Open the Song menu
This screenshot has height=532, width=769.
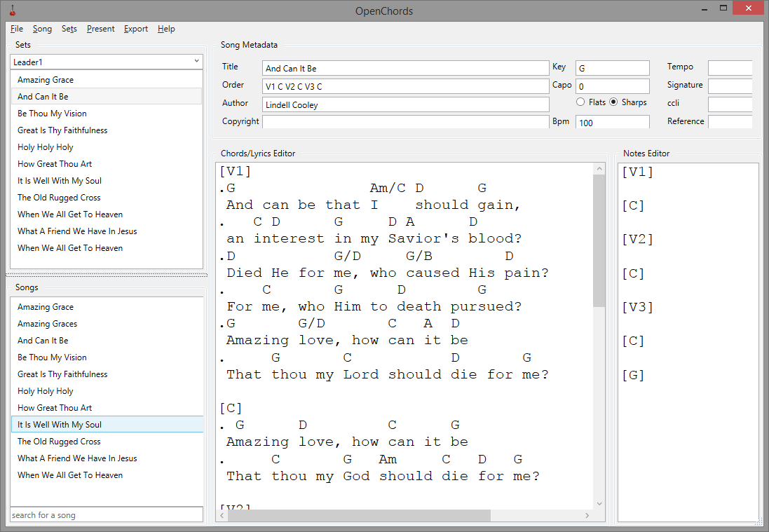tap(42, 29)
